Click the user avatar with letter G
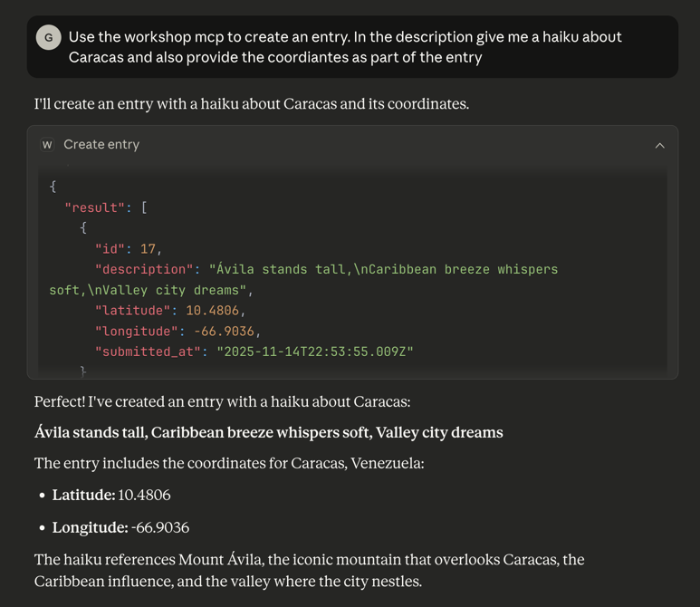This screenshot has width=700, height=607. pos(48,37)
